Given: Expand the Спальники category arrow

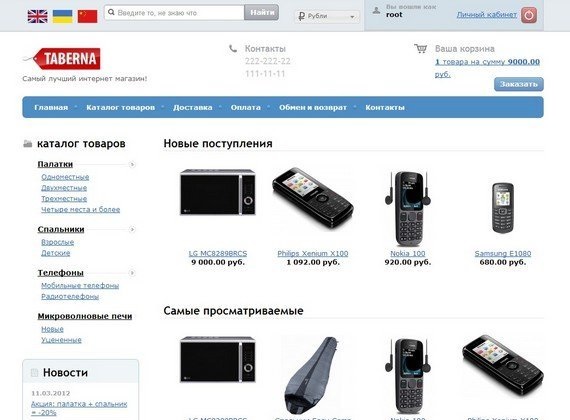Looking at the screenshot, I should click(x=132, y=229).
